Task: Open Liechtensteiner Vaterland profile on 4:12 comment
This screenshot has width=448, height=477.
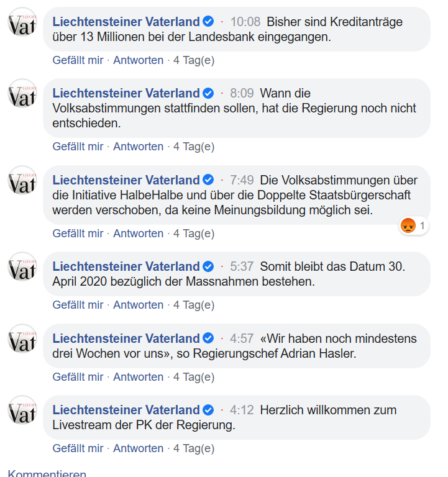Action: (x=126, y=410)
